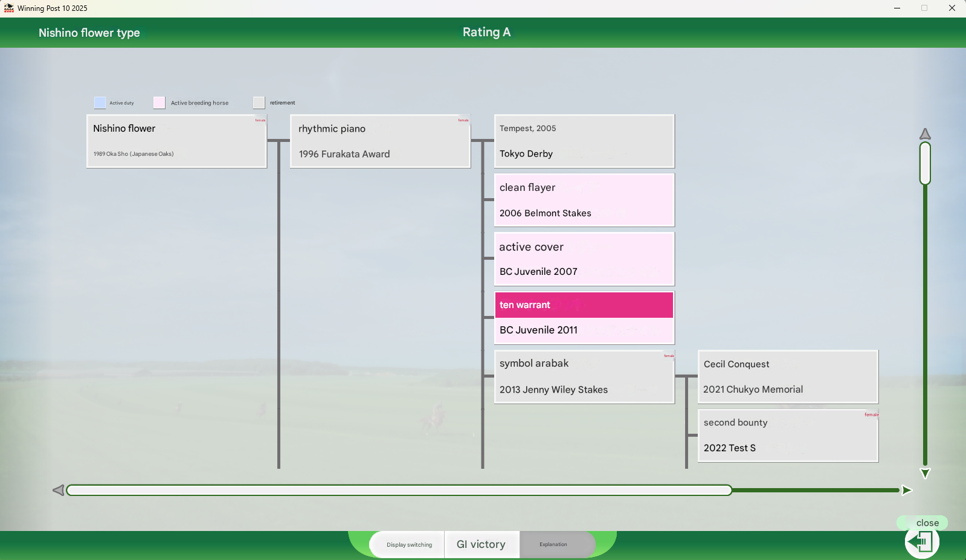The image size is (966, 560).
Task: Click the retirement gray legend swatch
Action: [x=259, y=103]
